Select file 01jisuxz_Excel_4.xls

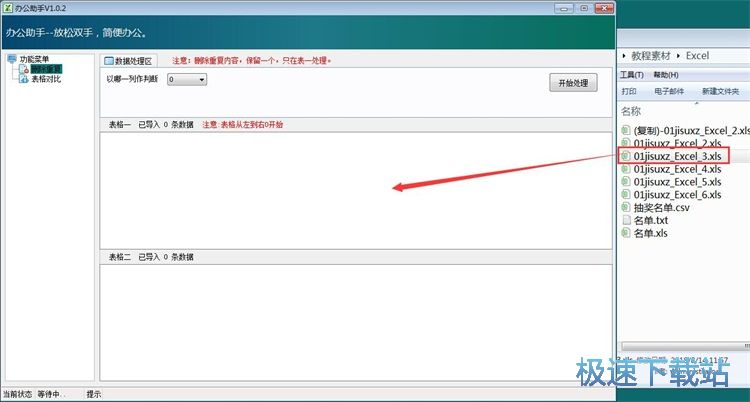tap(677, 169)
